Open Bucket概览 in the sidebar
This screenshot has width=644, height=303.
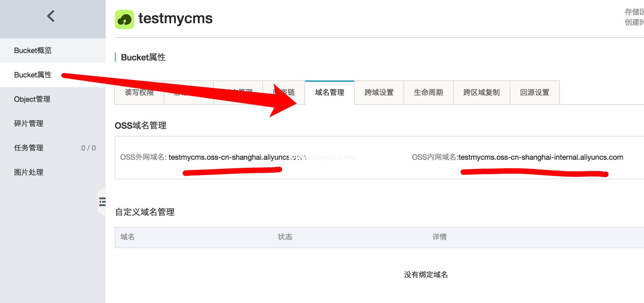click(x=53, y=51)
